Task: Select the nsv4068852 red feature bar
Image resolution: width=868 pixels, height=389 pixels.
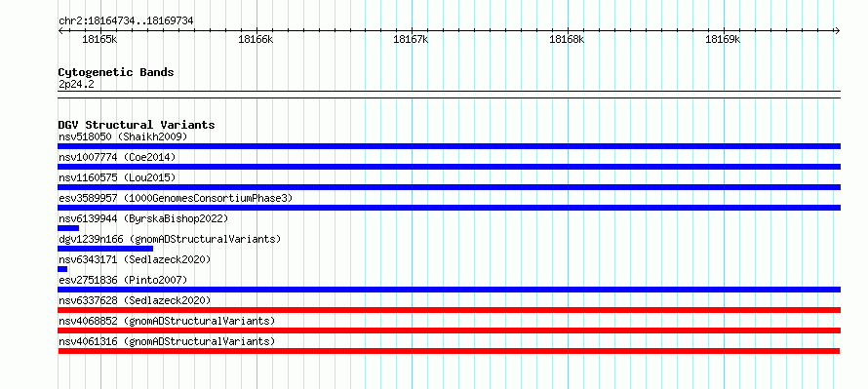Action: click(449, 331)
